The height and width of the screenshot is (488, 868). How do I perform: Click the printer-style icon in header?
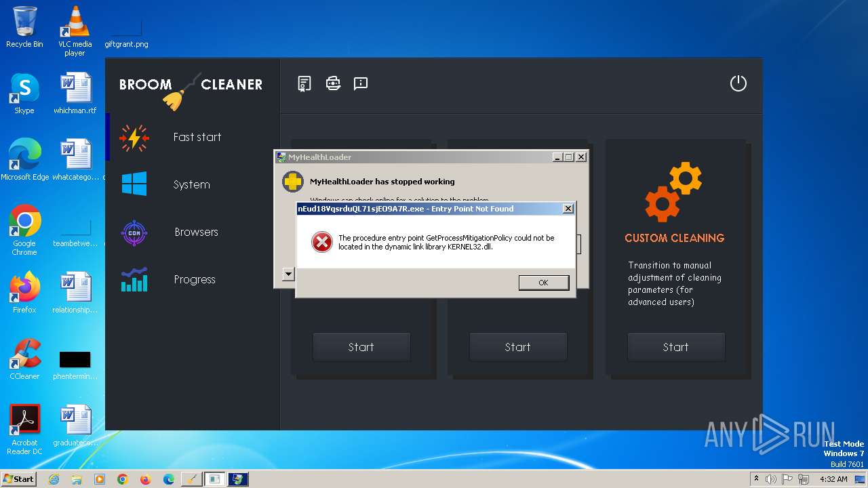[333, 83]
